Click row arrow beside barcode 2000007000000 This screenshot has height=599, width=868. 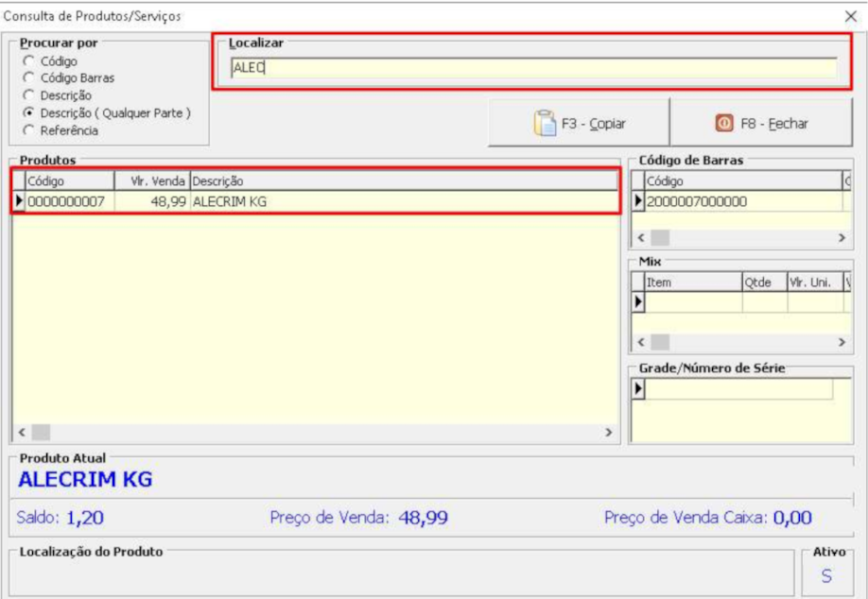coord(638,200)
